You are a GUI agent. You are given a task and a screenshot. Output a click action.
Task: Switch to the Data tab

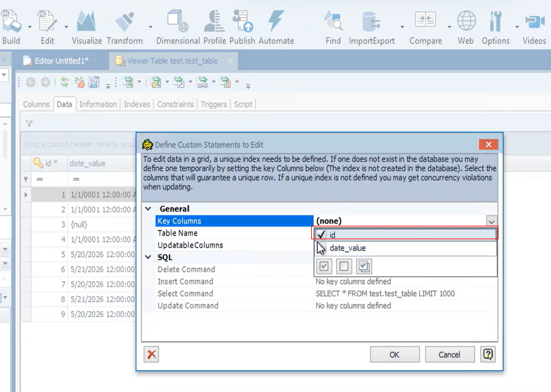pyautogui.click(x=64, y=104)
